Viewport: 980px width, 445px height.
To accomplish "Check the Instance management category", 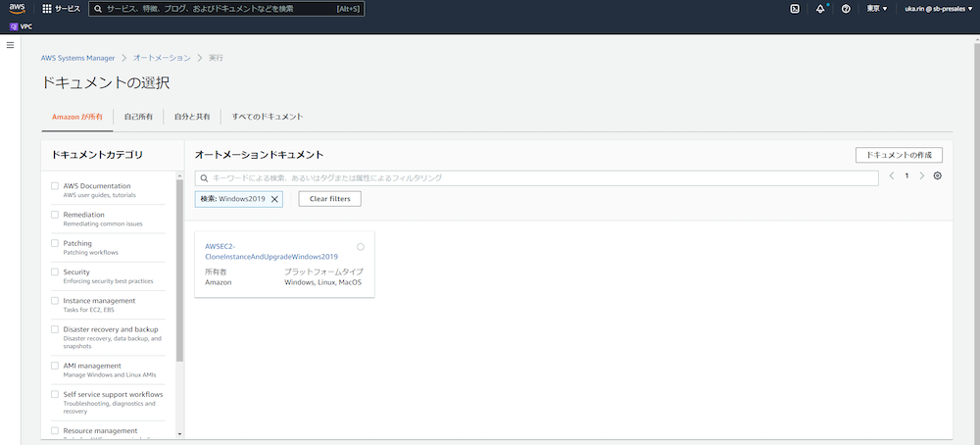I will 55,301.
